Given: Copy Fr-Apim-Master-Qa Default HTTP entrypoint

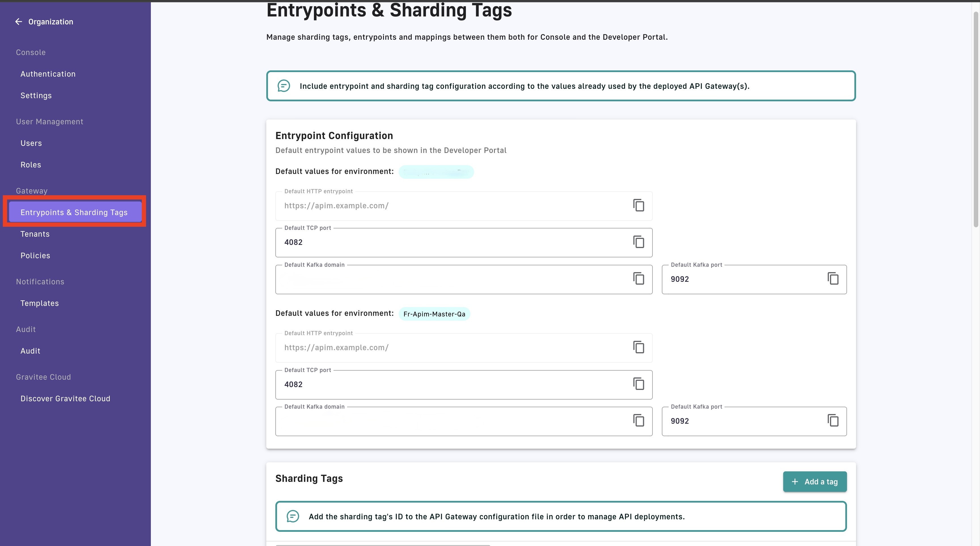Looking at the screenshot, I should click(x=638, y=347).
